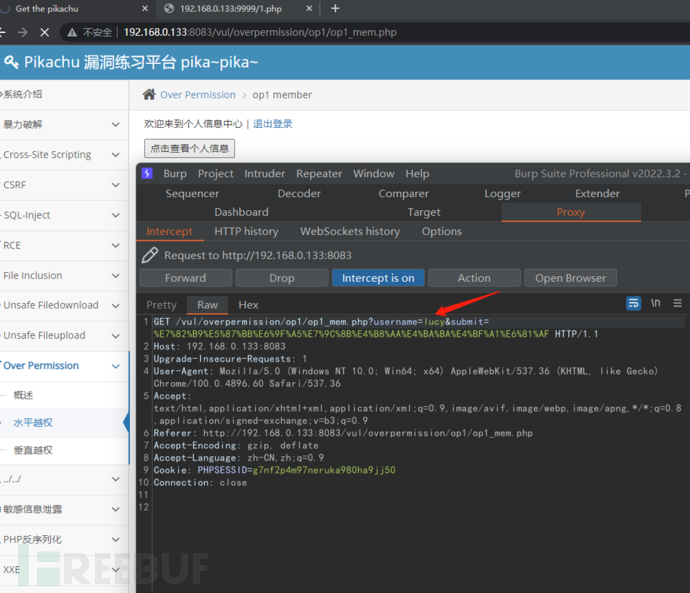Click the home icon in the breadcrumb
The image size is (690, 593).
[x=149, y=94]
